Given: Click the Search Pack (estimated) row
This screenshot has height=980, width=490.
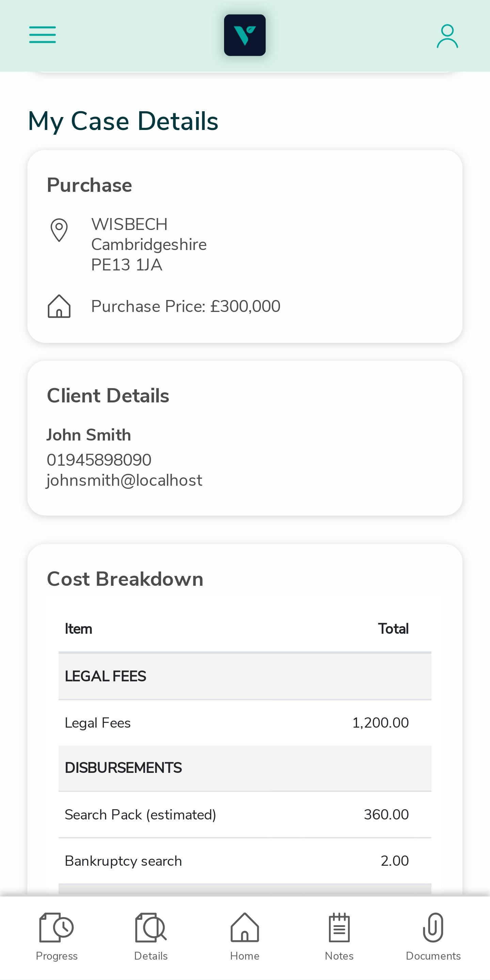Looking at the screenshot, I should coord(245,814).
